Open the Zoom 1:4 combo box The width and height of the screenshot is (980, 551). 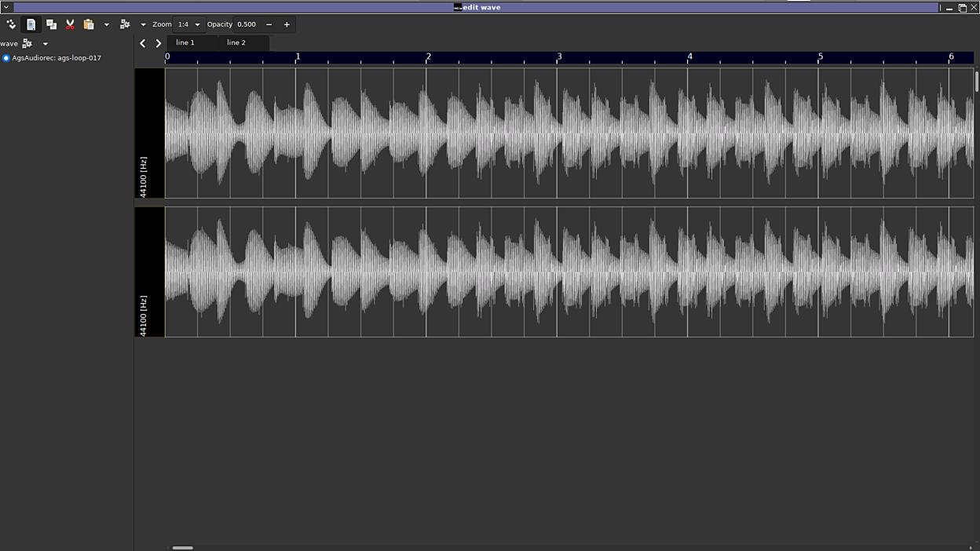click(x=188, y=24)
